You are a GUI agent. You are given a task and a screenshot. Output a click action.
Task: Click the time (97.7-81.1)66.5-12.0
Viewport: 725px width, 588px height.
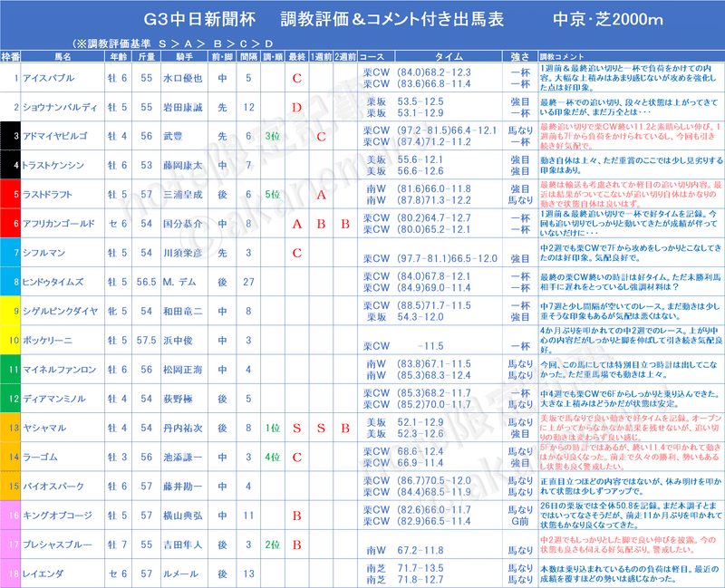pos(447,258)
